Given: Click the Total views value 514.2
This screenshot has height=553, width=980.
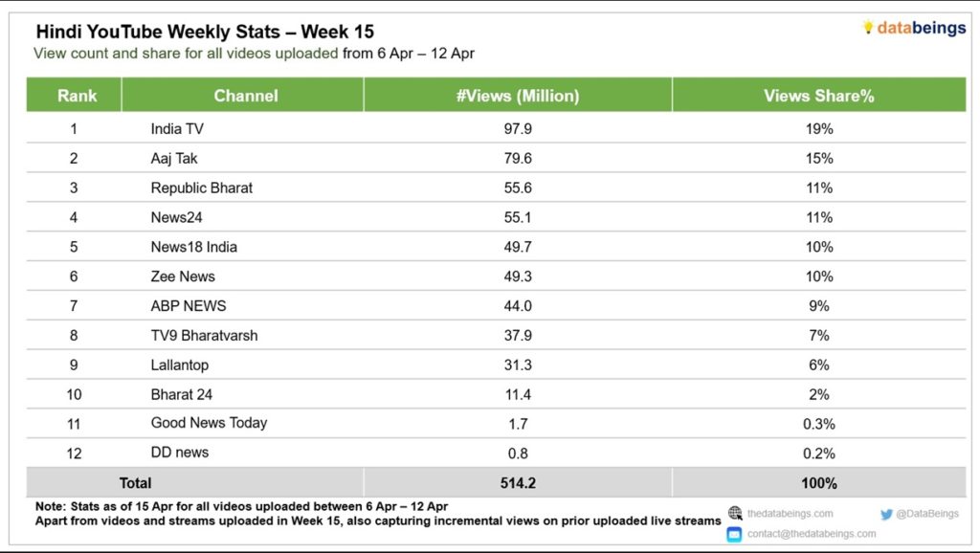Looking at the screenshot, I should point(518,483).
